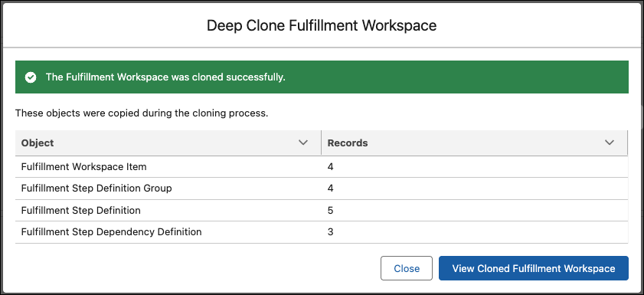The width and height of the screenshot is (644, 295).
Task: Click record count 4 for Step Definition Group
Action: (x=331, y=188)
